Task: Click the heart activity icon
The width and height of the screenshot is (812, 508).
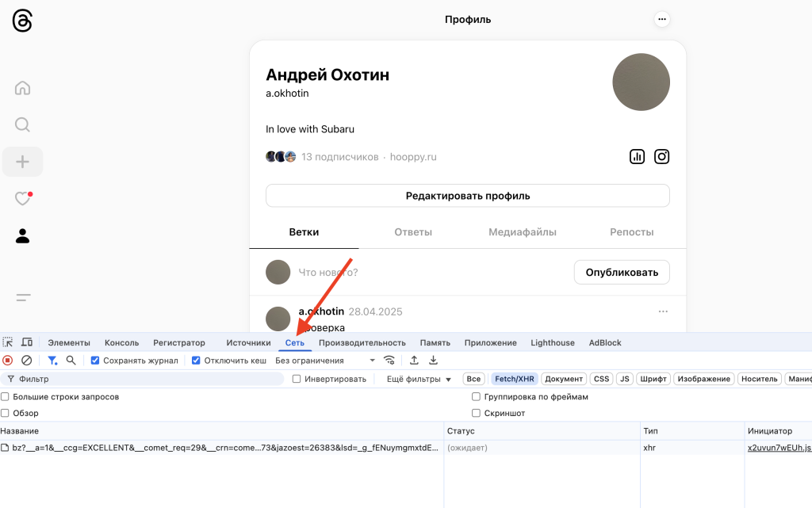Action: pyautogui.click(x=22, y=199)
